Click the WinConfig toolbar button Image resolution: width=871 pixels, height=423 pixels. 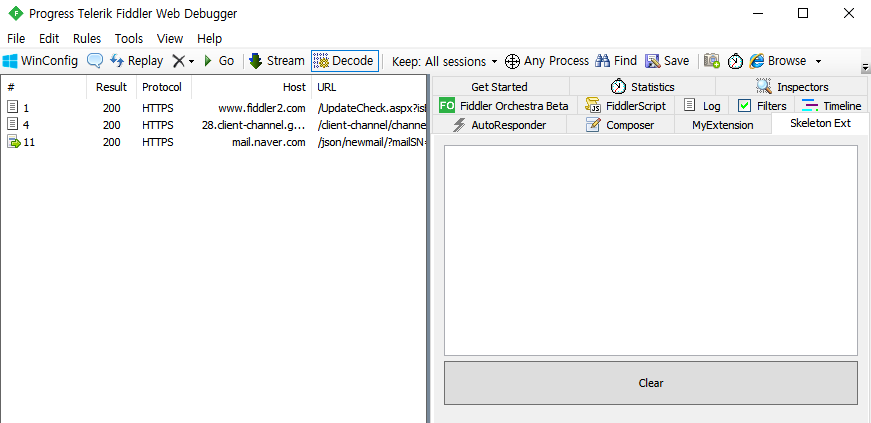40,61
